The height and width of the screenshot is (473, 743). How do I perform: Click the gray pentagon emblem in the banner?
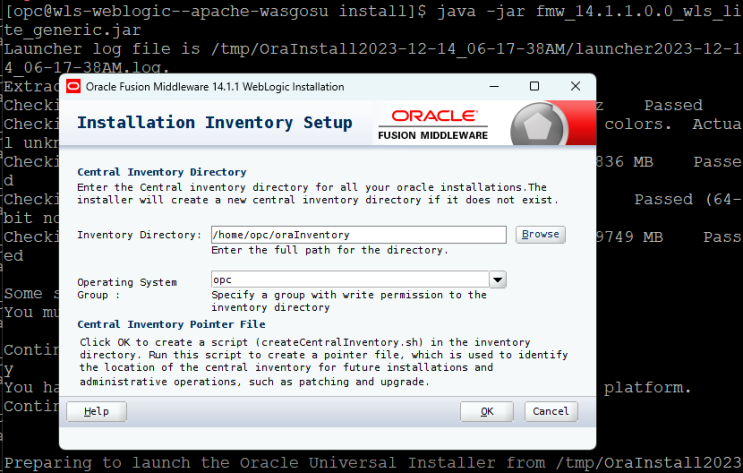point(538,126)
